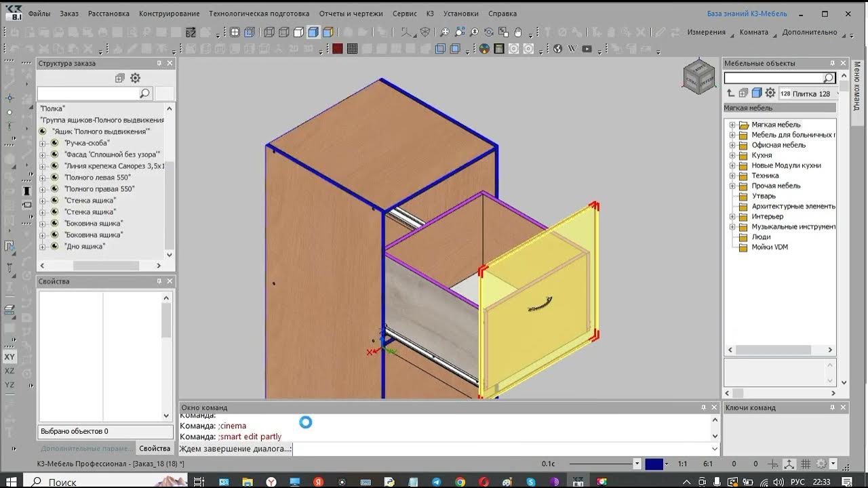The height and width of the screenshot is (488, 868).
Task: Expand the "Фасад 'Сплошной без узора'" tree node
Action: 43,155
